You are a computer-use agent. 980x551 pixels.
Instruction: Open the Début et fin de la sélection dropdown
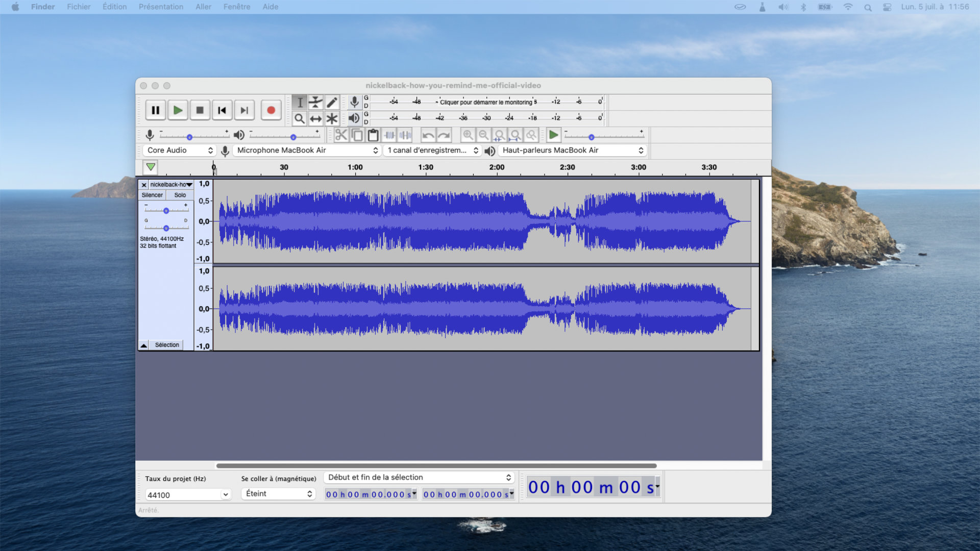[419, 478]
